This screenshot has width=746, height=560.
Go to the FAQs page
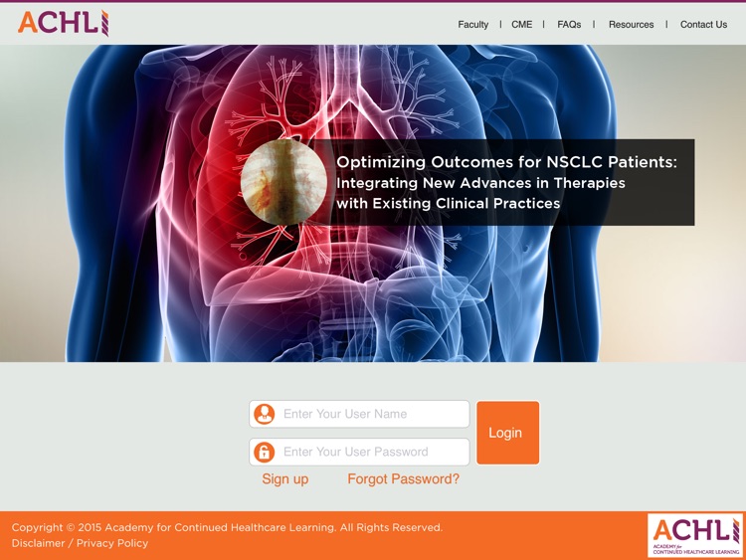tap(569, 24)
